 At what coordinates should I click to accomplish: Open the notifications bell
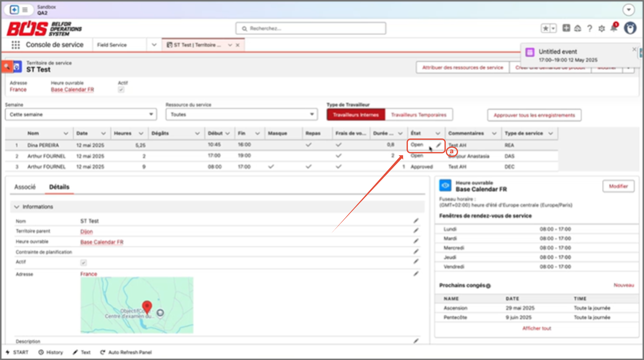point(614,28)
